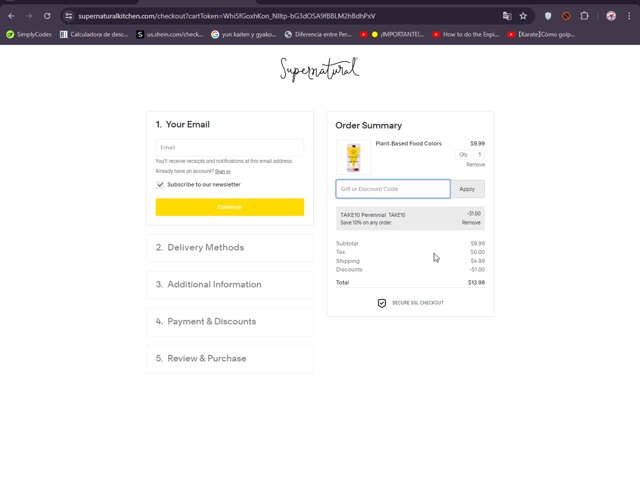
Task: Remove the Plant-Based Food Colors item
Action: [476, 164]
